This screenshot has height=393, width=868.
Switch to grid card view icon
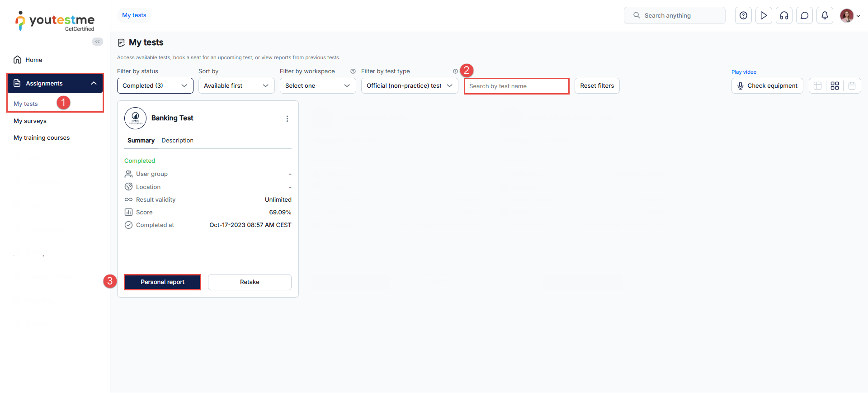click(x=835, y=85)
